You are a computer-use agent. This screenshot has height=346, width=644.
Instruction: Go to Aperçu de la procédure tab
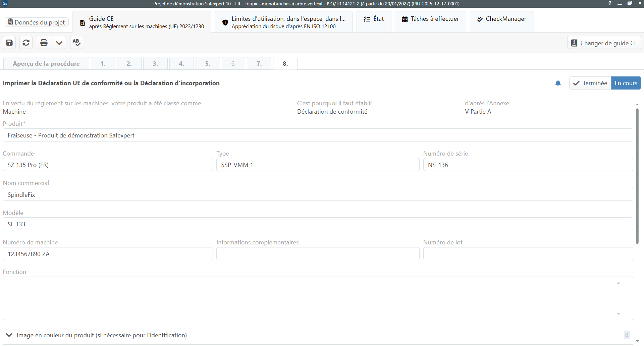pos(46,63)
